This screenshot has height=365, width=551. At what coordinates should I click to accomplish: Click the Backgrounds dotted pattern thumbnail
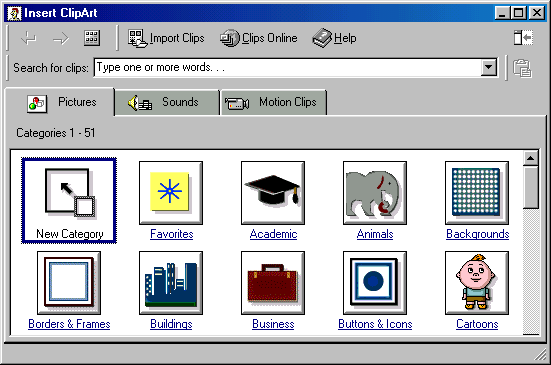pos(477,193)
